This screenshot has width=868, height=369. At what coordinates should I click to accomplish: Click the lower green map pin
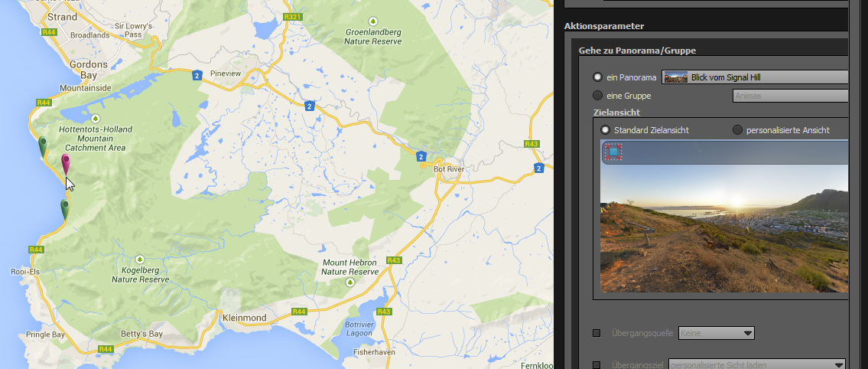click(x=65, y=208)
